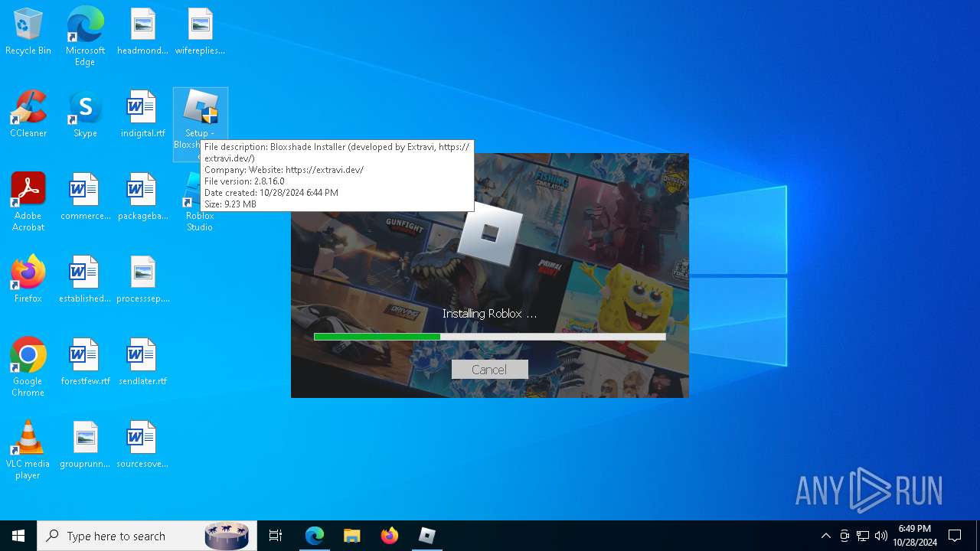Switch to the Roblox installer taskbar button

(427, 536)
